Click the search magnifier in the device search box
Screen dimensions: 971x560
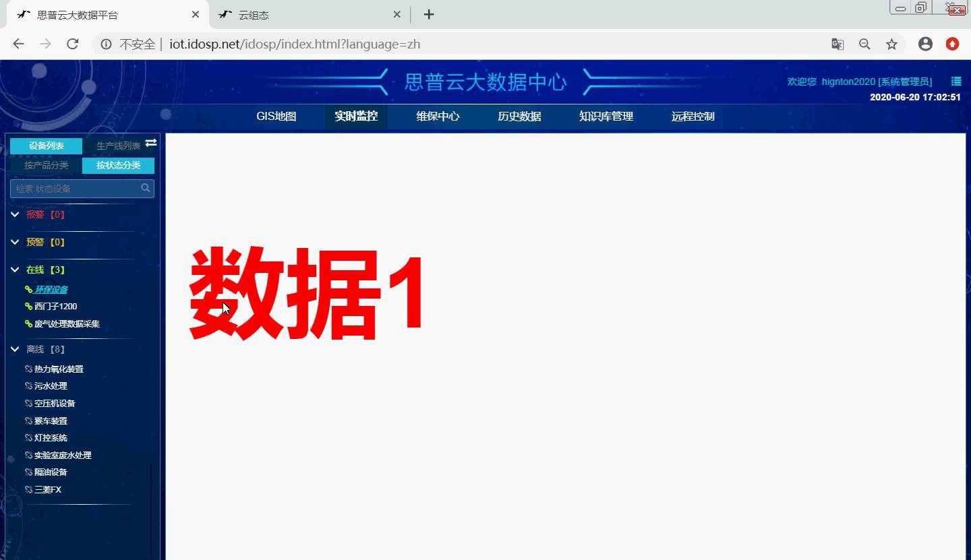click(145, 188)
